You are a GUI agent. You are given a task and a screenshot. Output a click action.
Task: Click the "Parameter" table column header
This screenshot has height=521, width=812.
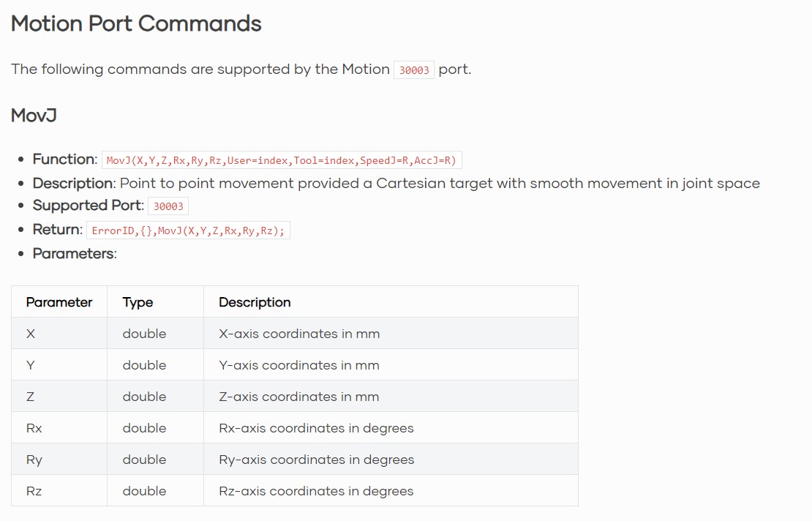(59, 302)
